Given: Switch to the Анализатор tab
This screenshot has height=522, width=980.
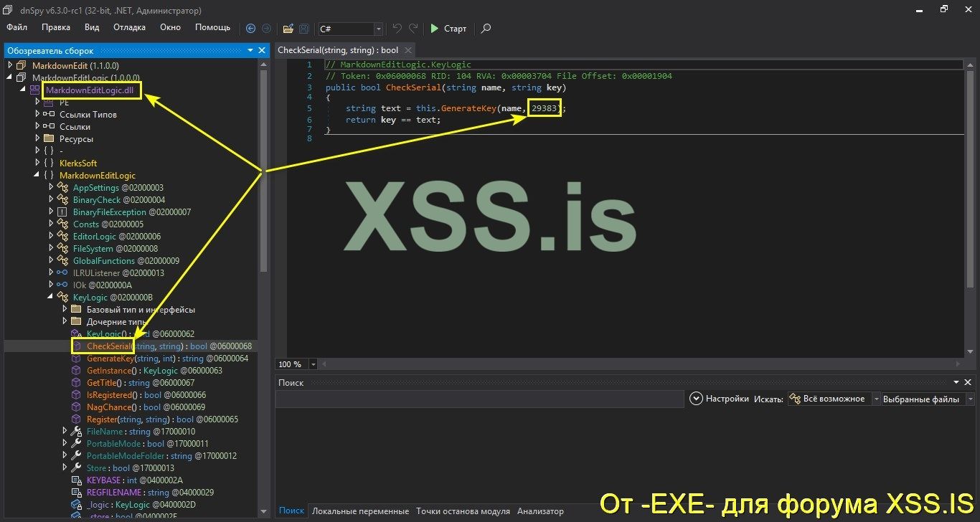Looking at the screenshot, I should [540, 511].
